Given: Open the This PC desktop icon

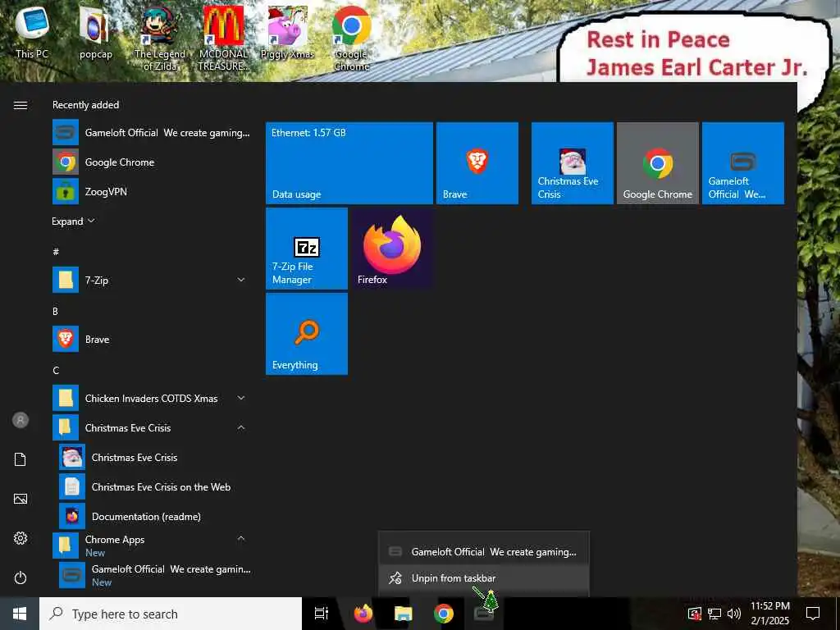Looking at the screenshot, I should [32, 31].
